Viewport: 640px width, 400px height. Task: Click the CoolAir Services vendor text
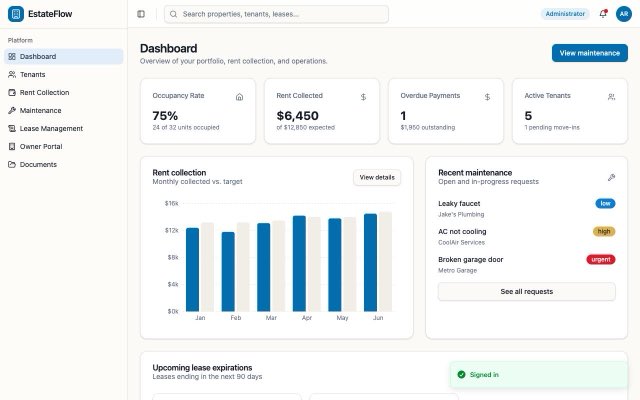coord(461,242)
